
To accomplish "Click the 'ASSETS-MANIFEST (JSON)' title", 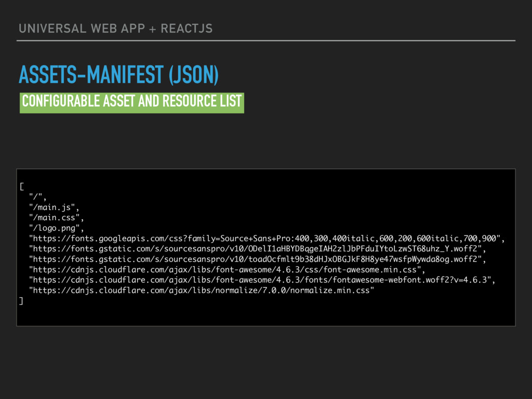I will tap(118, 75).
